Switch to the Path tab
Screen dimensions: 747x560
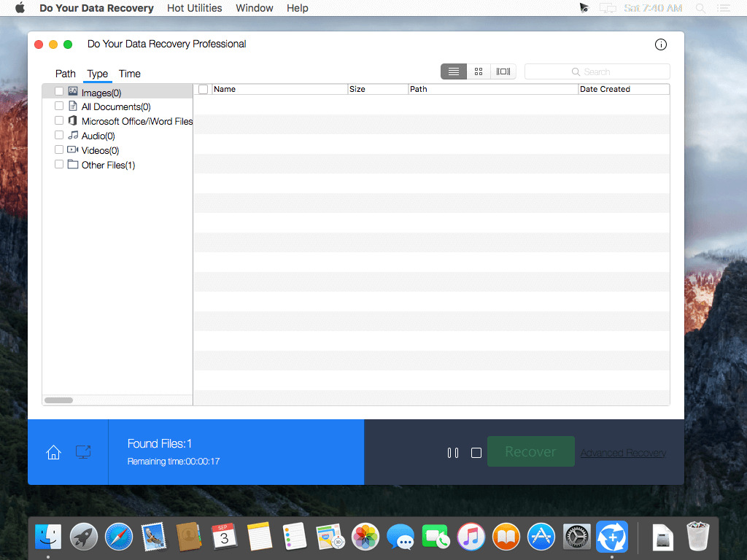click(x=65, y=74)
